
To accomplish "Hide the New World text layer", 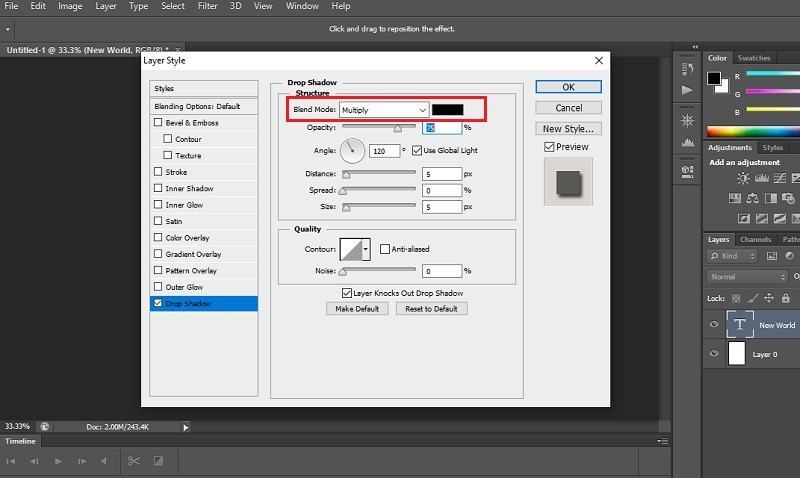I will pos(714,324).
